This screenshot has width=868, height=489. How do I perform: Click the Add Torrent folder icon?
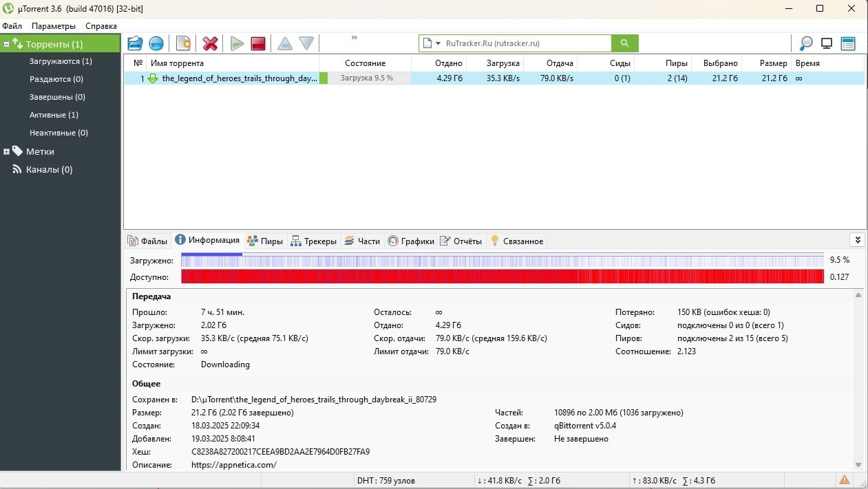click(135, 43)
